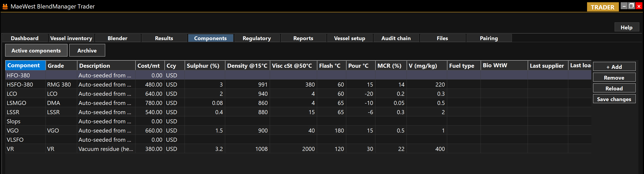The height and width of the screenshot is (174, 644).
Task: Select the LSMGO component row
Action: click(298, 103)
